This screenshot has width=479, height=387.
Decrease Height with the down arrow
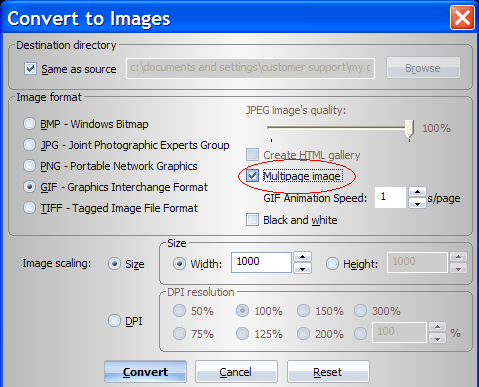459,268
